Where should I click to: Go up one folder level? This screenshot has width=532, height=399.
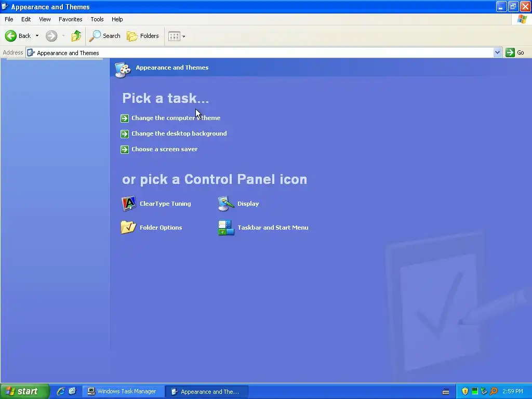point(76,36)
